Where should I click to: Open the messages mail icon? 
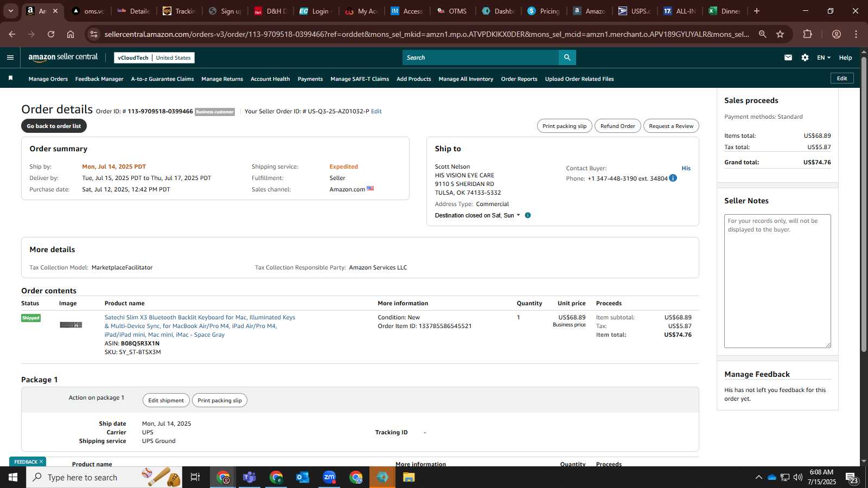coord(788,57)
